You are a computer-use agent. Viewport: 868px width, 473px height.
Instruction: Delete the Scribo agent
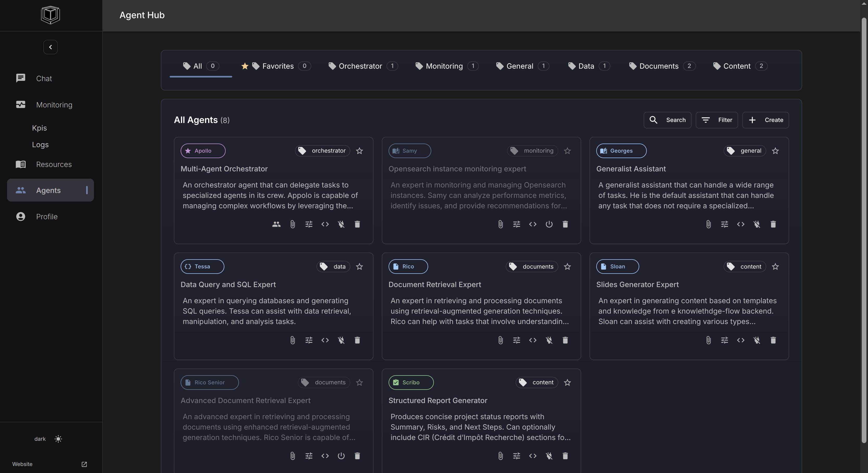click(x=565, y=456)
